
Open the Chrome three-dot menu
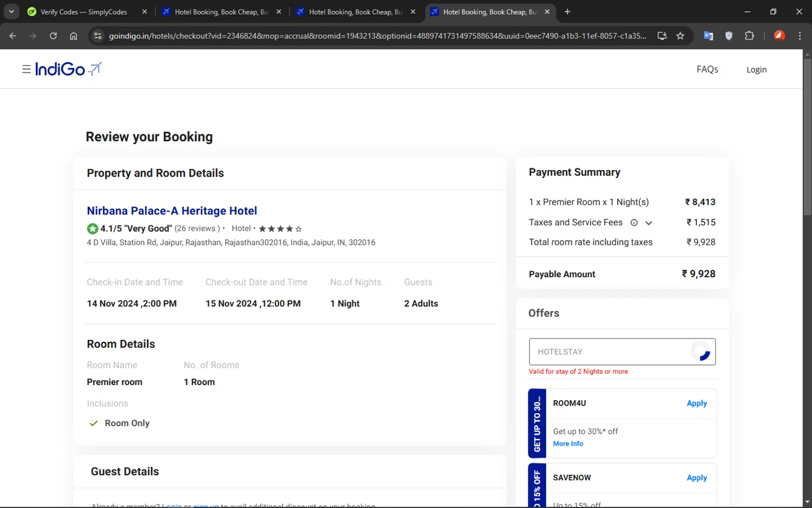coord(800,36)
